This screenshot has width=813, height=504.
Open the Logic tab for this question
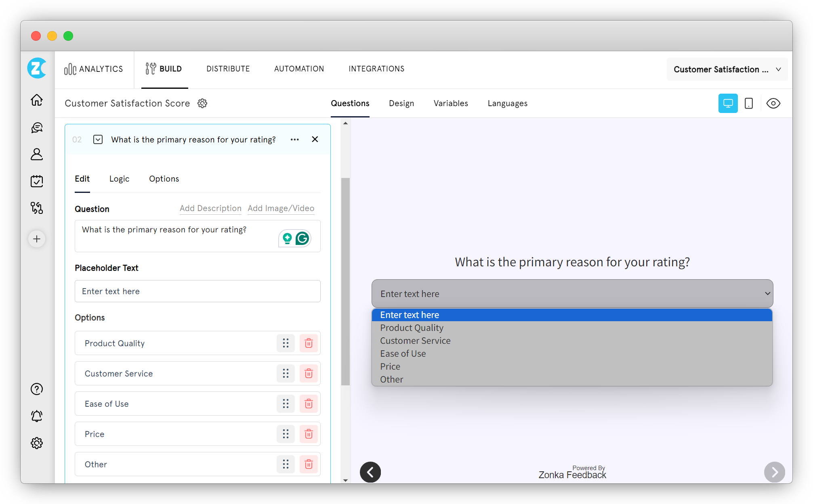coord(120,179)
